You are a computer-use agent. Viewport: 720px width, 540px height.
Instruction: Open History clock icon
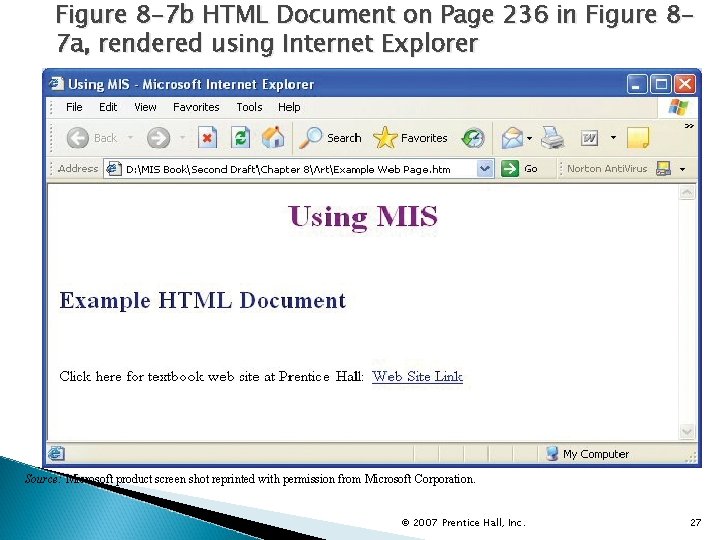point(473,138)
